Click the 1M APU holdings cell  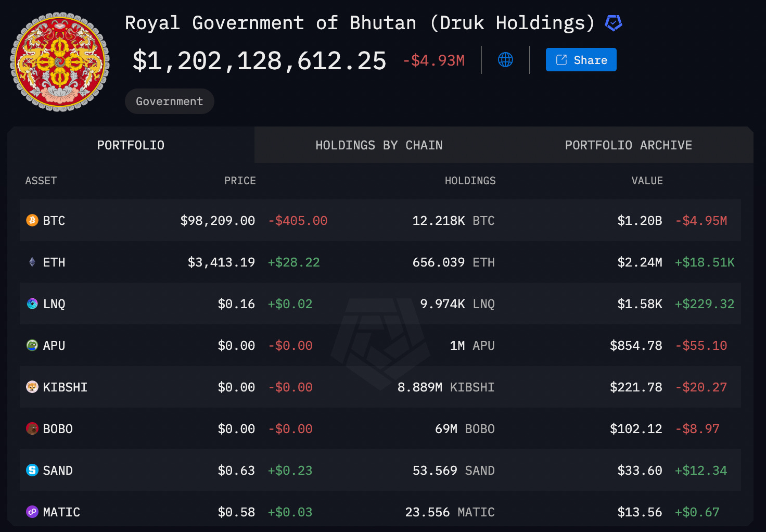[473, 346]
